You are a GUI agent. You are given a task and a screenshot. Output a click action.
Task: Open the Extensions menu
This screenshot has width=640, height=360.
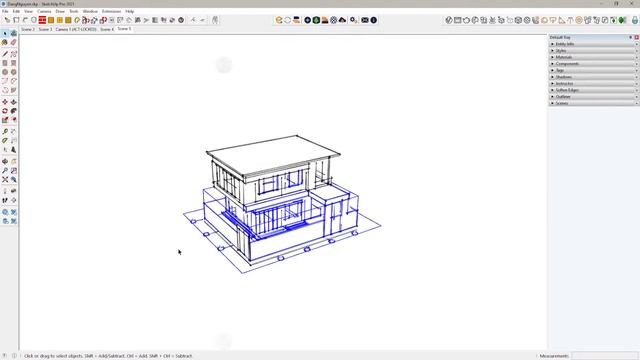pyautogui.click(x=111, y=11)
